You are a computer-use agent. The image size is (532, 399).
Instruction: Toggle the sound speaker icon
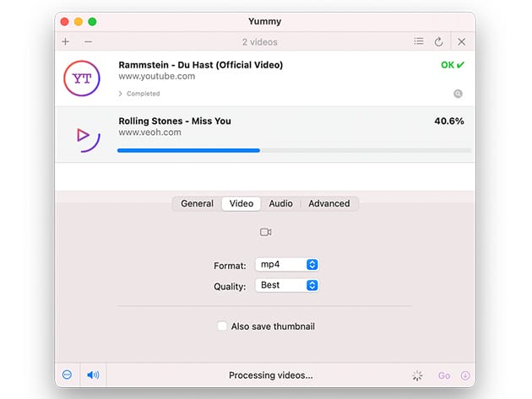93,375
